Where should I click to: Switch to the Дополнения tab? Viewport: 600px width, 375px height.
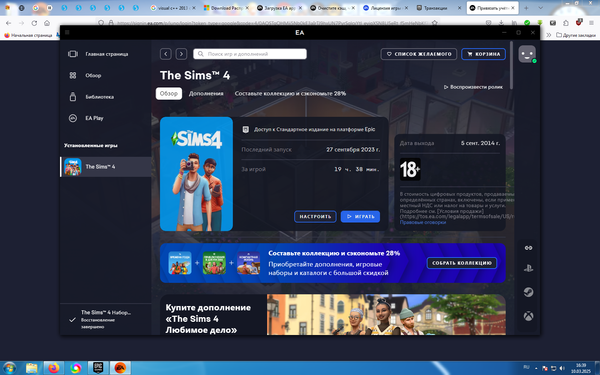click(x=206, y=93)
